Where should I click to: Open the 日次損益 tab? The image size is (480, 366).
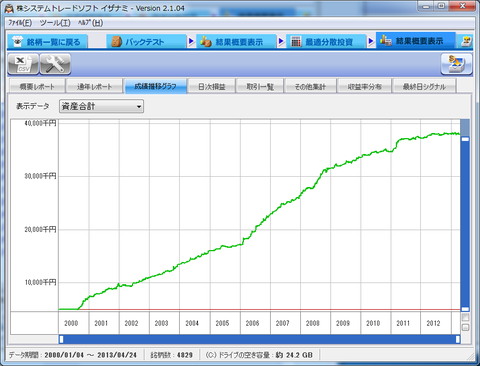pyautogui.click(x=212, y=86)
